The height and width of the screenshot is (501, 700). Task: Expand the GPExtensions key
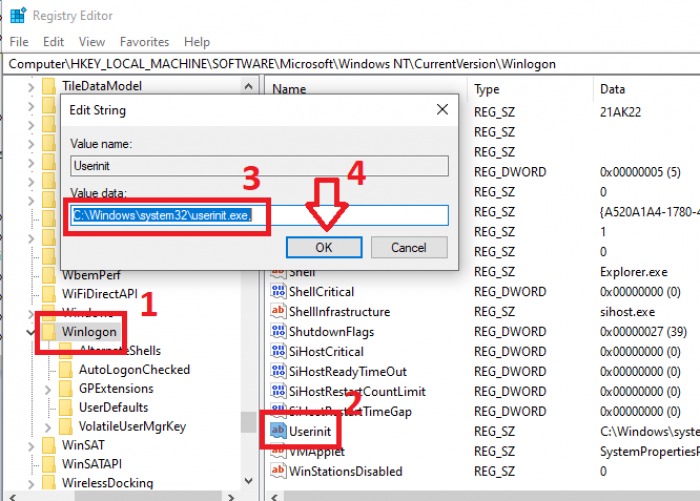pyautogui.click(x=48, y=389)
